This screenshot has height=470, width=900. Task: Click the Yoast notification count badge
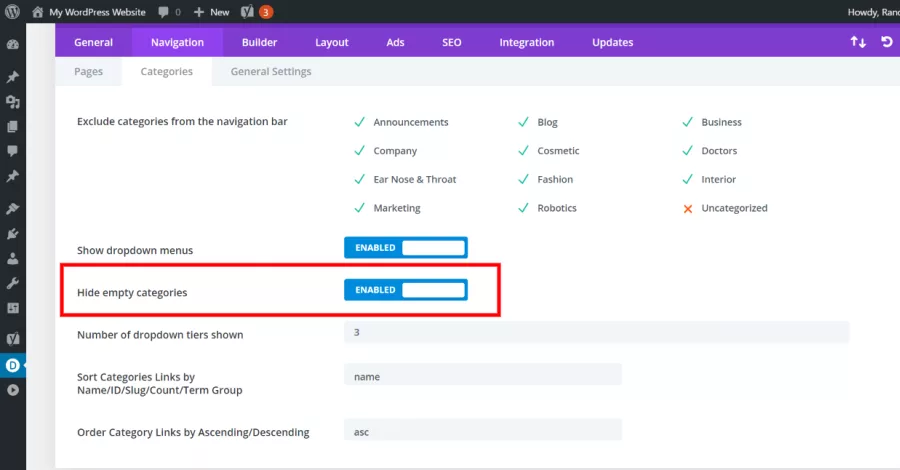click(x=266, y=12)
